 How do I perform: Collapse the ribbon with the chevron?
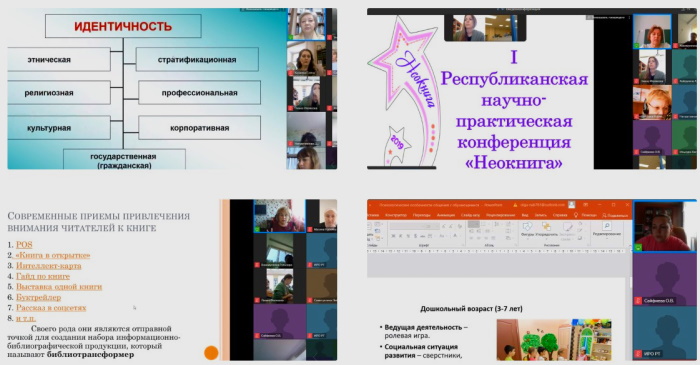coord(630,245)
